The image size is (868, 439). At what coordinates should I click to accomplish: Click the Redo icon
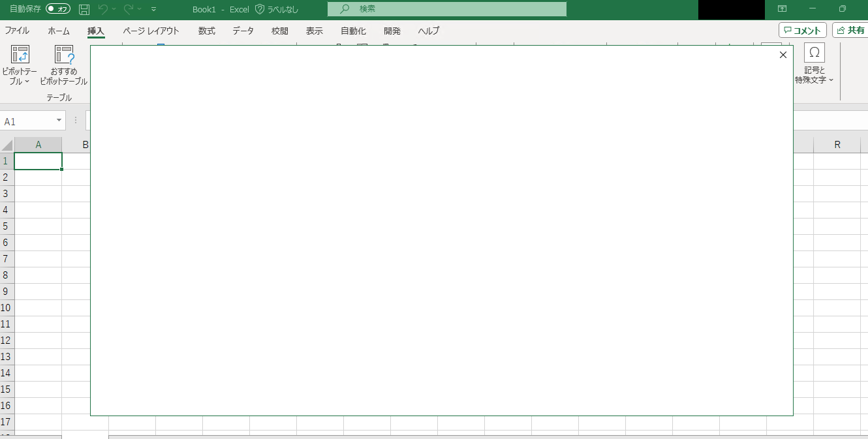point(127,9)
